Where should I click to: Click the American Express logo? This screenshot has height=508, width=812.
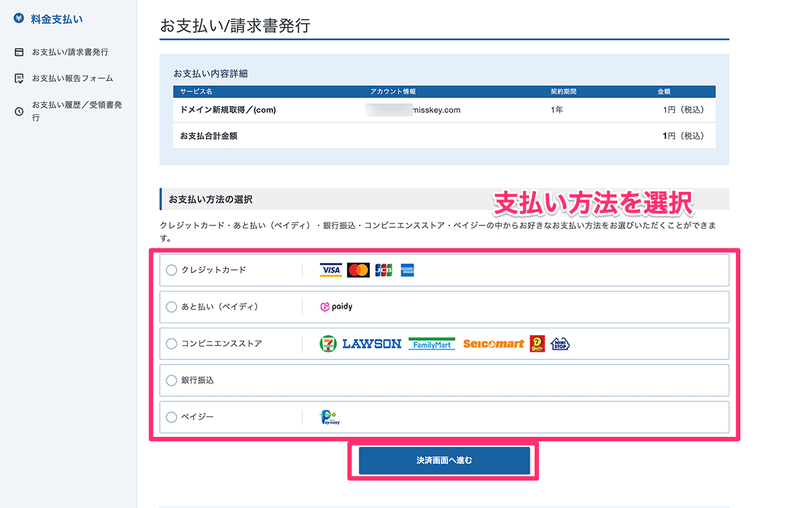(407, 271)
